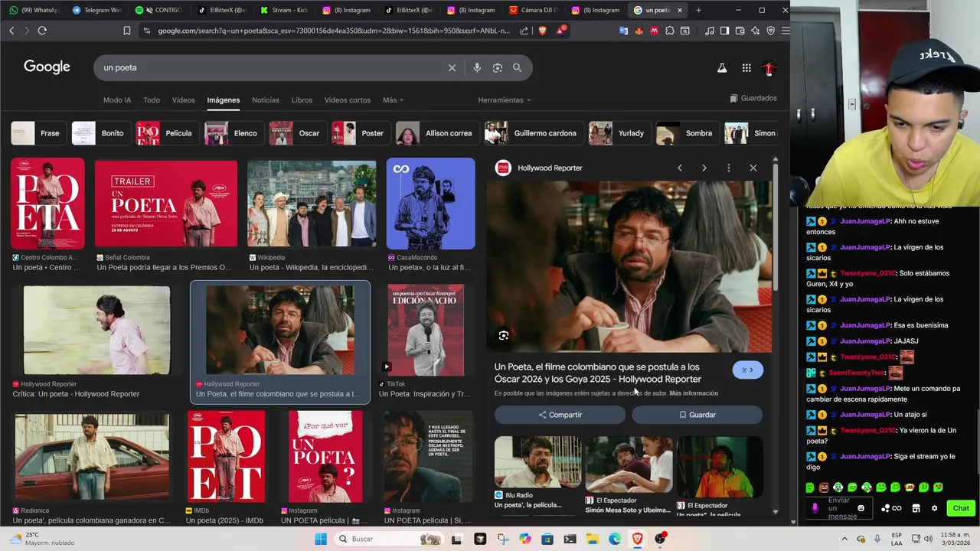Open emoji picker in chat input
Viewport: 980px width, 551px height.
point(861,508)
